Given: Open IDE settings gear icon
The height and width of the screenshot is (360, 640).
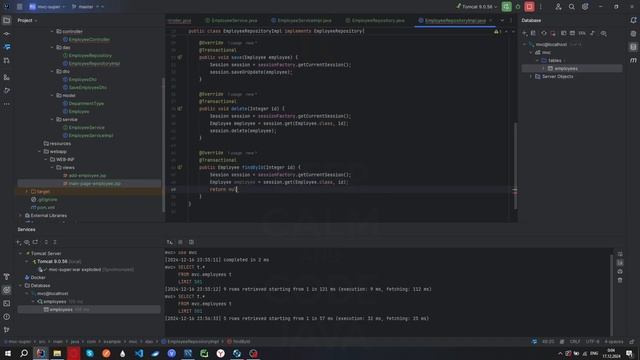Looking at the screenshot, I should click(585, 7).
